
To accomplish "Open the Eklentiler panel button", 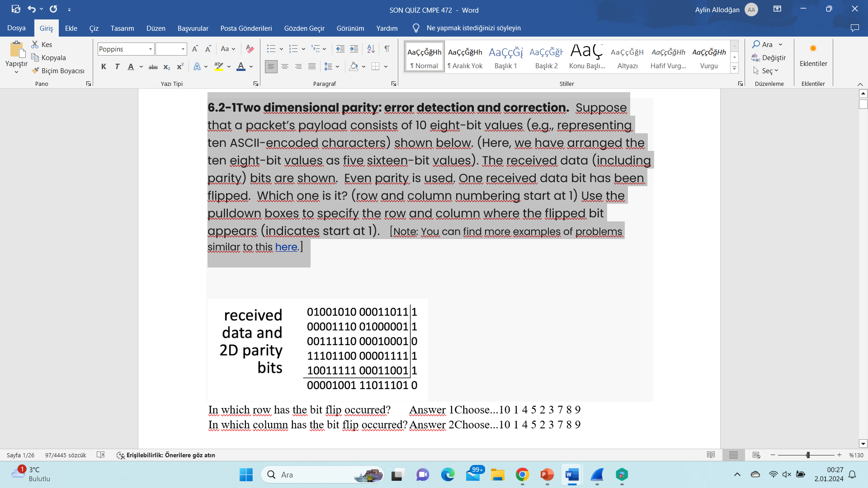I will point(813,57).
